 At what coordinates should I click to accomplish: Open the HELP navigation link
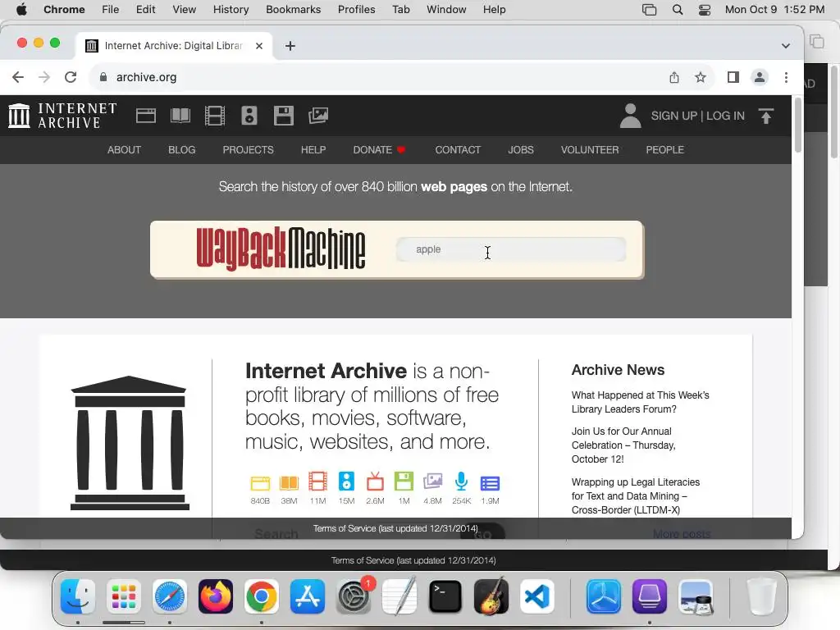click(313, 150)
